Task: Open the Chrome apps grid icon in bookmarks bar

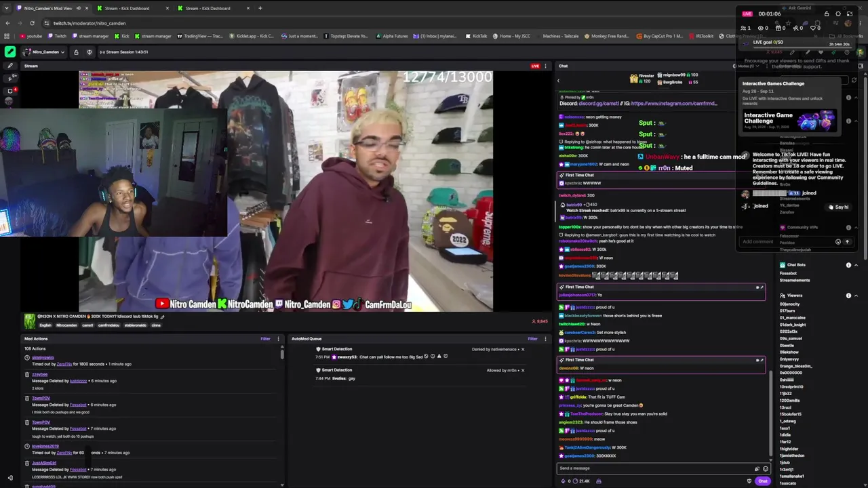Action: pos(7,36)
